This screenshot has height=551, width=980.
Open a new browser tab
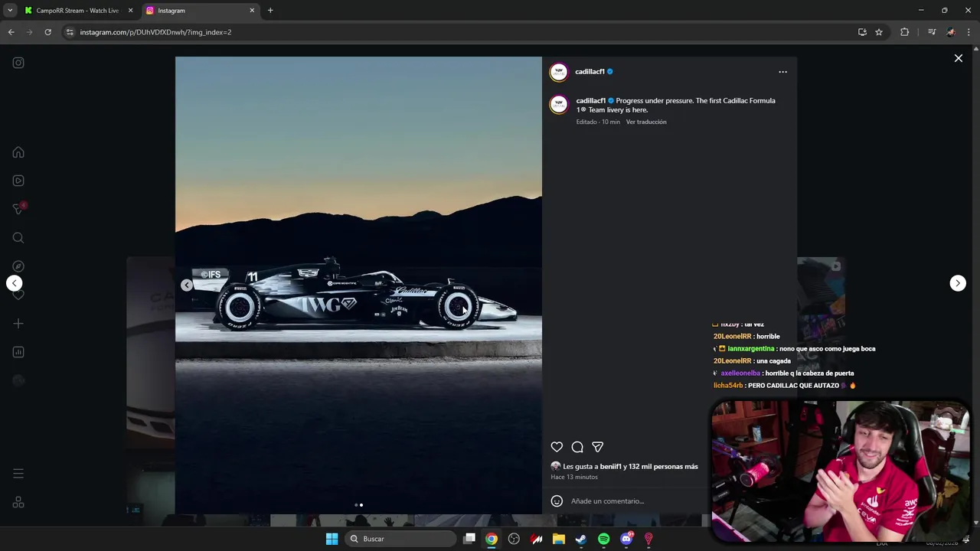pyautogui.click(x=270, y=11)
